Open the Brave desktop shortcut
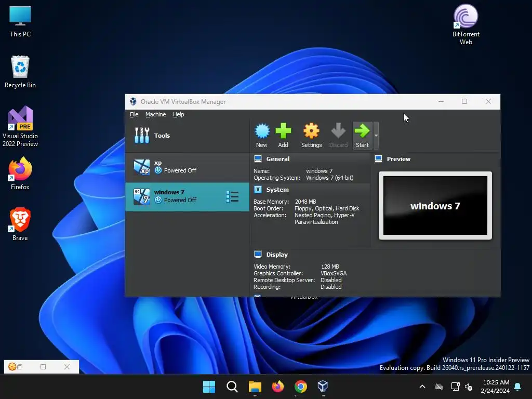 pos(20,224)
